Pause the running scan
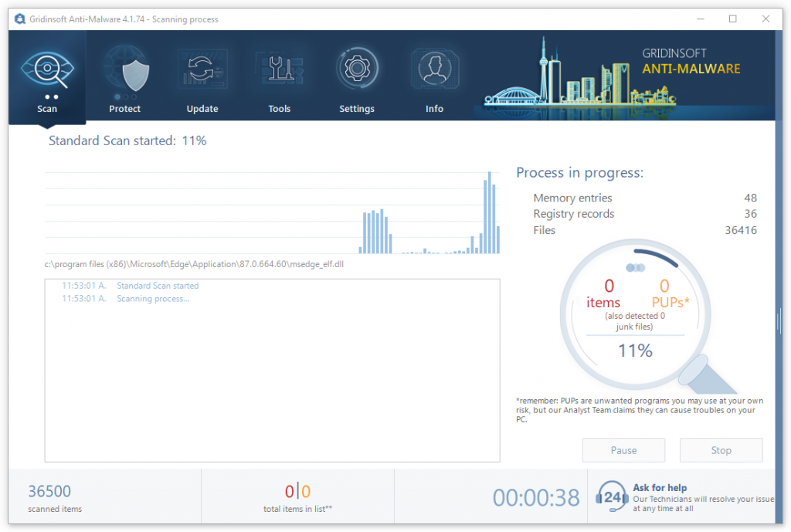The image size is (791, 532). pyautogui.click(x=623, y=450)
